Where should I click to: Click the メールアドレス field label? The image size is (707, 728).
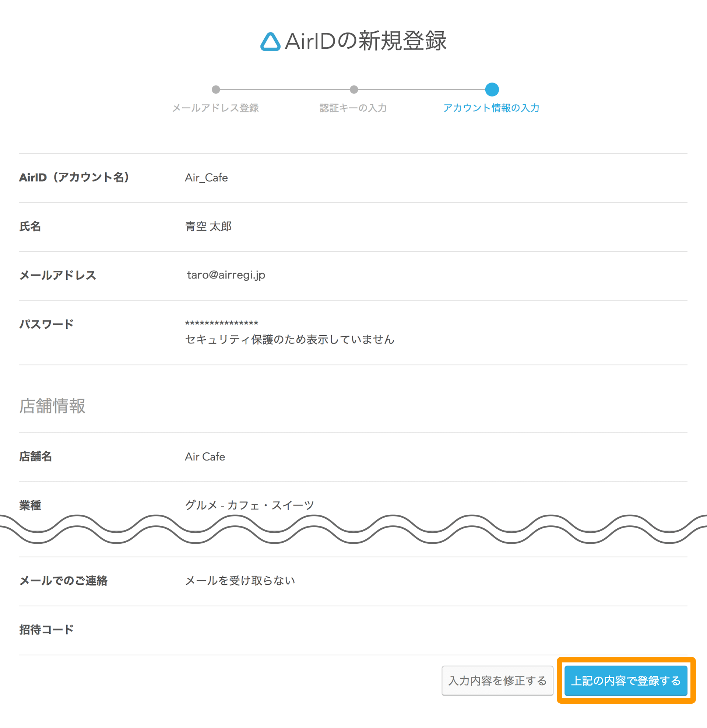[57, 275]
